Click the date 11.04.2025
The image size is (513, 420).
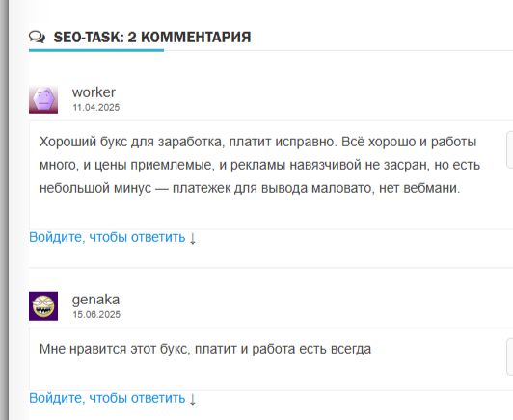[96, 108]
